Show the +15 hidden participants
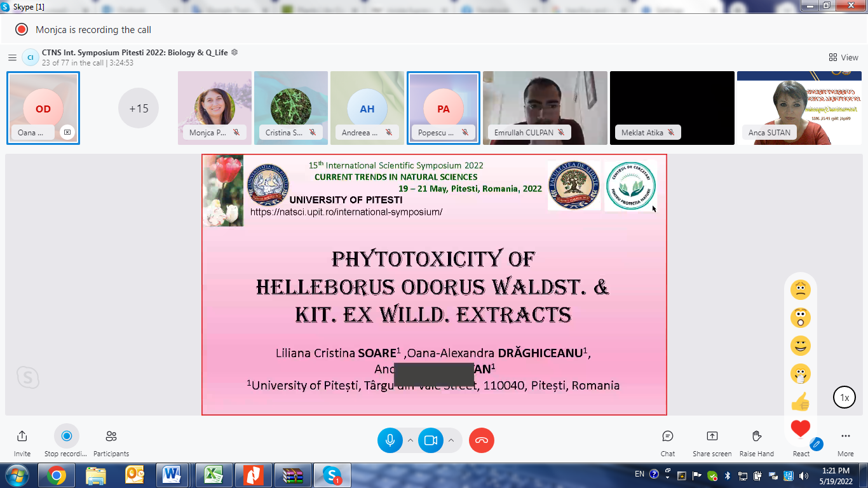Image resolution: width=868 pixels, height=488 pixels. [139, 108]
